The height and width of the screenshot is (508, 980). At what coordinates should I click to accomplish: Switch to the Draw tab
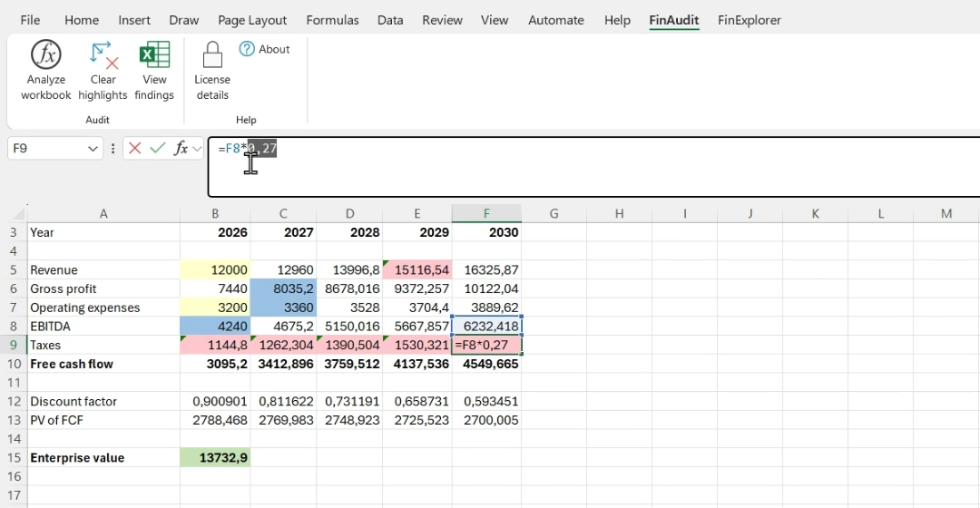pyautogui.click(x=183, y=20)
